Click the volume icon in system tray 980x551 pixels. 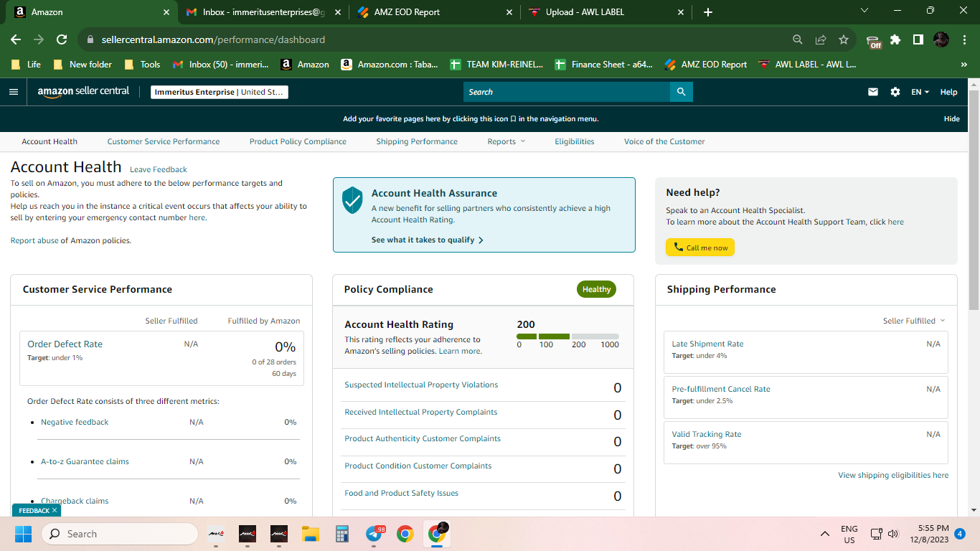(893, 534)
